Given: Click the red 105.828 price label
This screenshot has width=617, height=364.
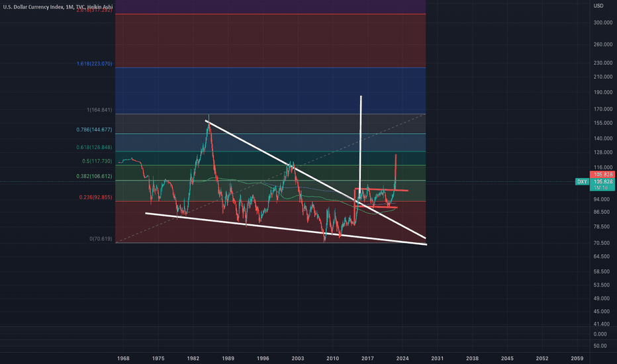Looking at the screenshot, I should 603,175.
